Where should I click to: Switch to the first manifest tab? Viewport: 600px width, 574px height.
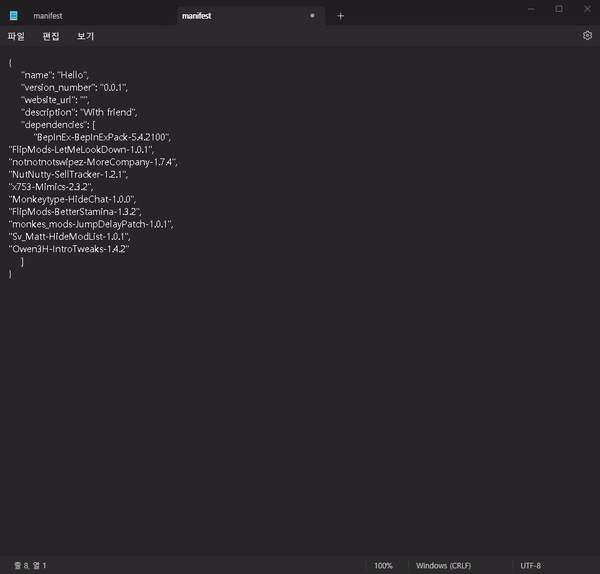(x=47, y=16)
